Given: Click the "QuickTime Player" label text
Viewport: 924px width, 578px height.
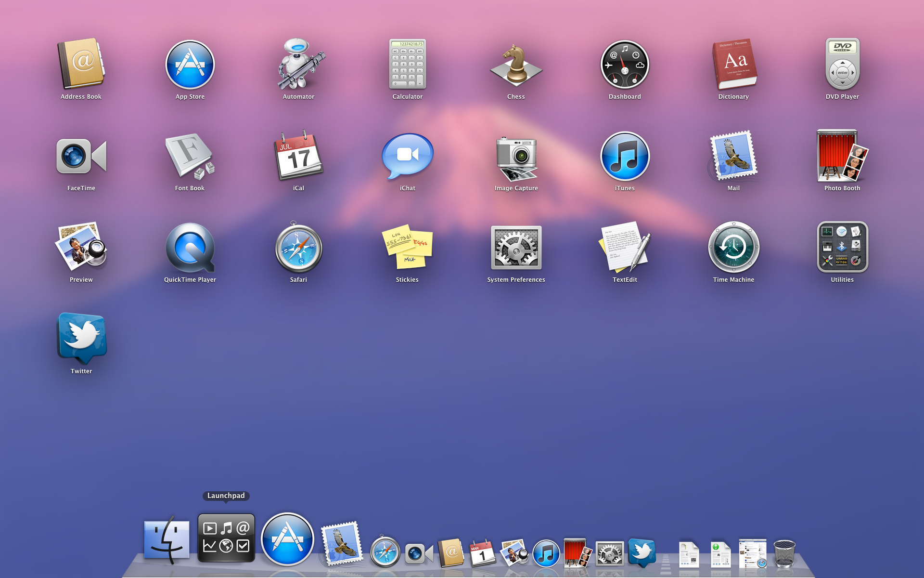Looking at the screenshot, I should 190,280.
